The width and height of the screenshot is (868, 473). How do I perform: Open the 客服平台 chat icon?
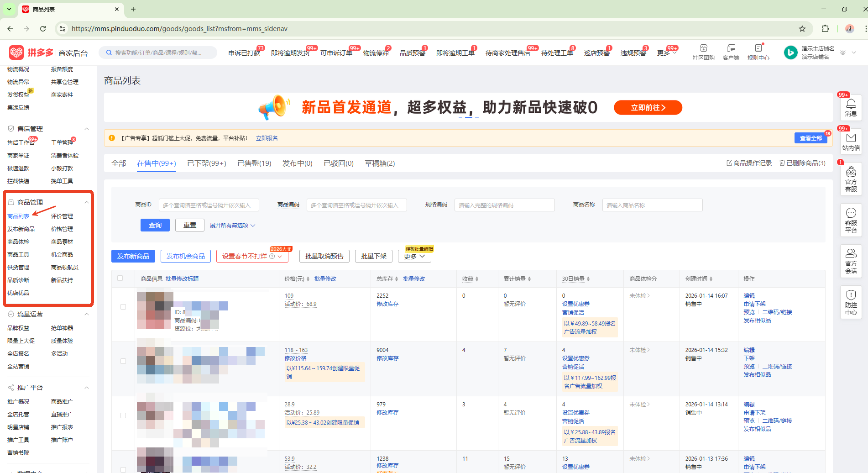coord(851,220)
